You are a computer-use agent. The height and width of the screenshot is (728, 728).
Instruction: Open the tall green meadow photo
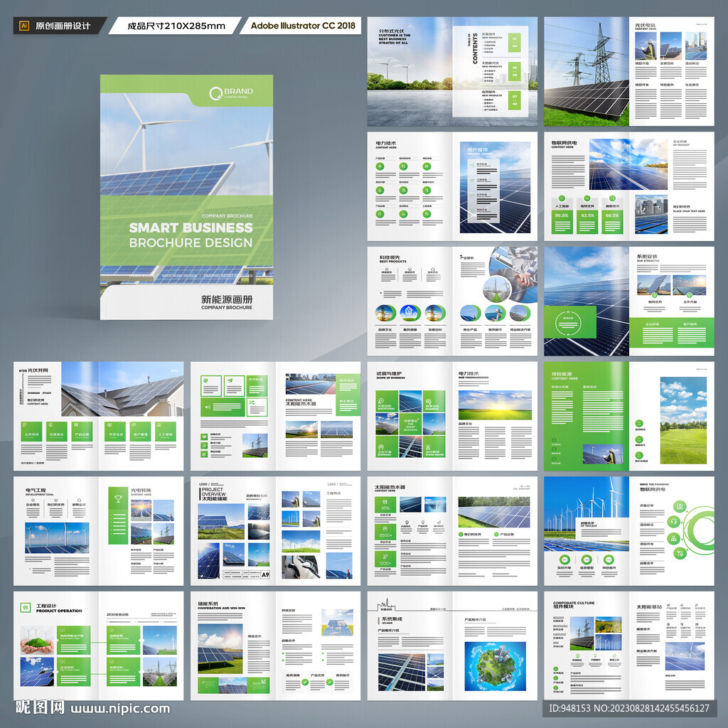tap(683, 420)
